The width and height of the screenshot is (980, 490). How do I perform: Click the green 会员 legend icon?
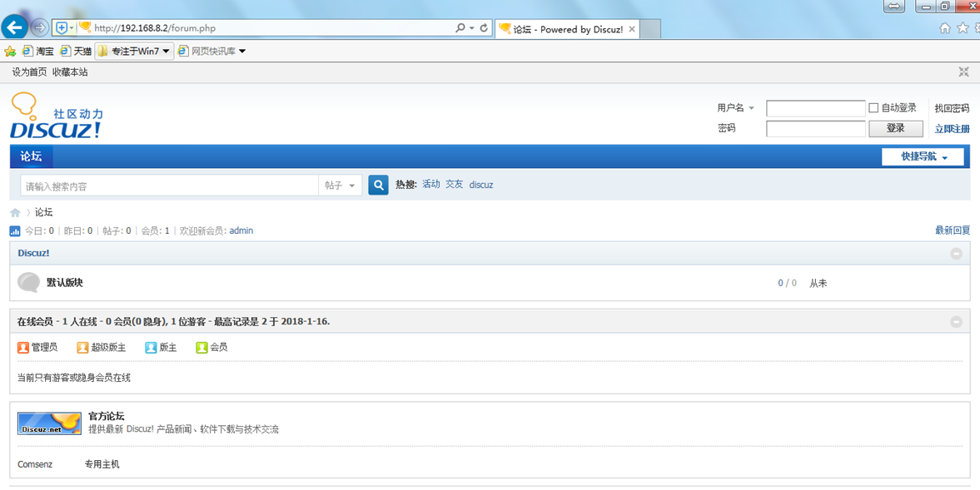(x=201, y=348)
